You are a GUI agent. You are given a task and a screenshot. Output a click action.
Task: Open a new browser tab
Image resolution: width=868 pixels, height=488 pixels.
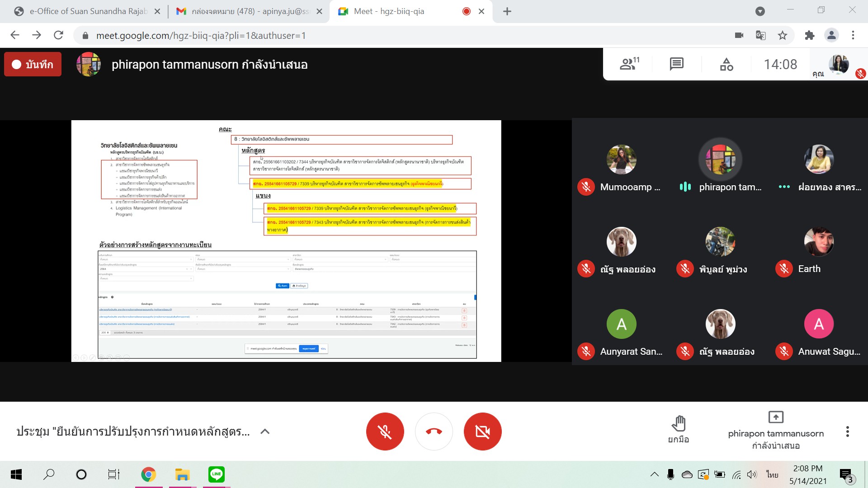(507, 11)
